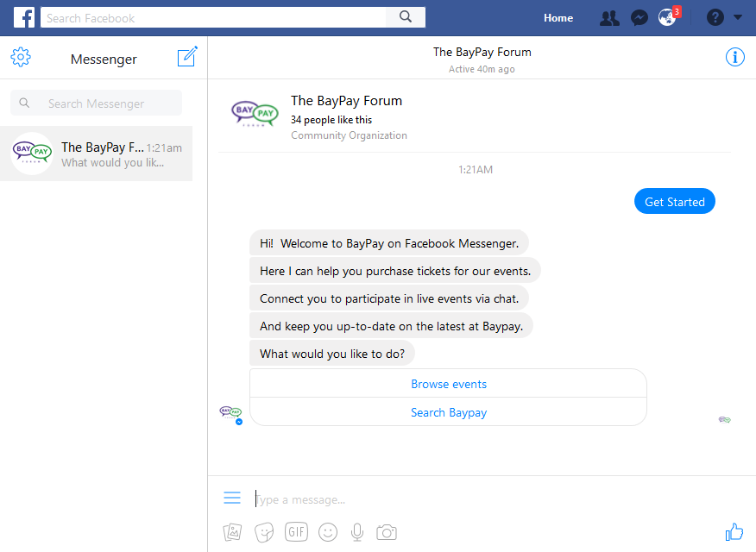
Task: Click the search magnifier button in Facebook bar
Action: tap(406, 17)
